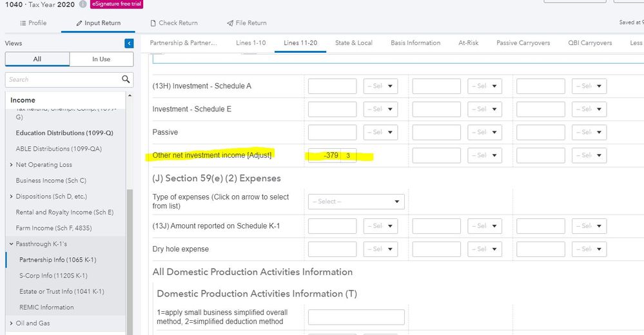Click the eSignature free trial badge
The image size is (644, 335).
(117, 5)
